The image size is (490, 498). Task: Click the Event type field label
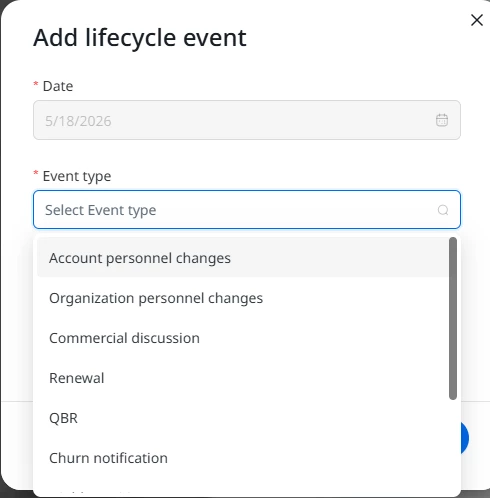pyautogui.click(x=77, y=176)
